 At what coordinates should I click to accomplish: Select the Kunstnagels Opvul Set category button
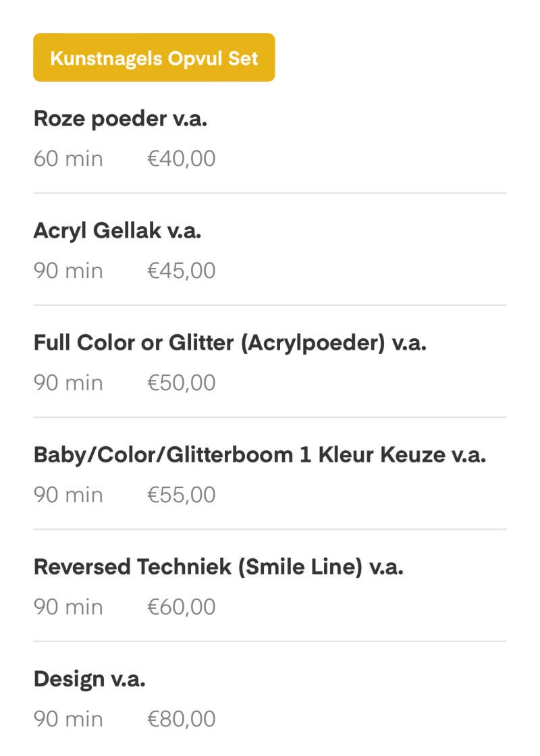pyautogui.click(x=154, y=57)
